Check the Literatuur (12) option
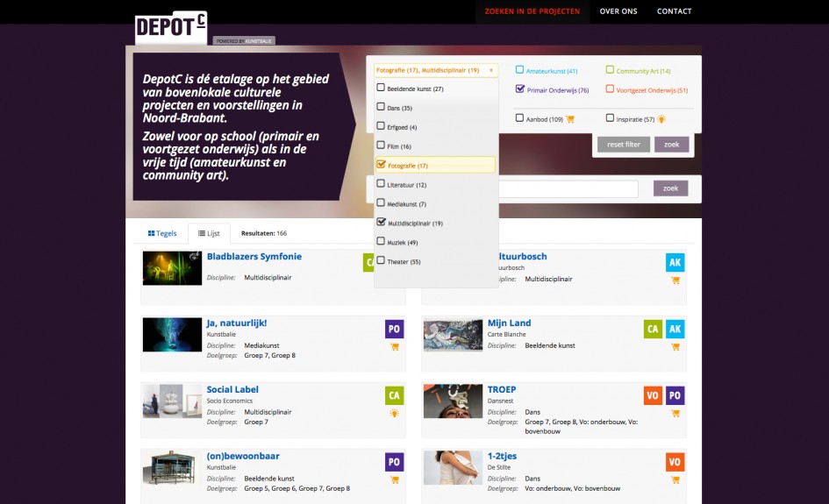This screenshot has height=504, width=829. pyautogui.click(x=381, y=184)
